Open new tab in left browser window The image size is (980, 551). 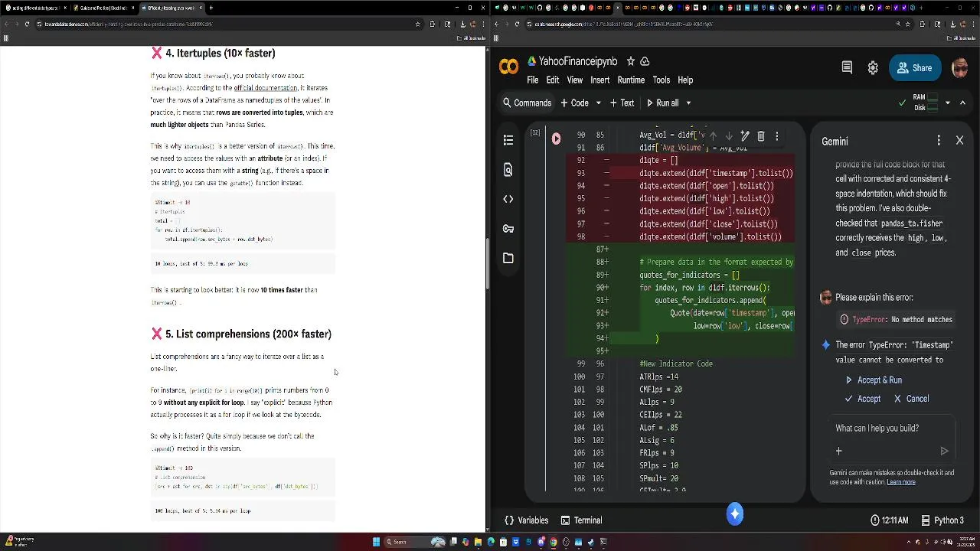(x=211, y=8)
